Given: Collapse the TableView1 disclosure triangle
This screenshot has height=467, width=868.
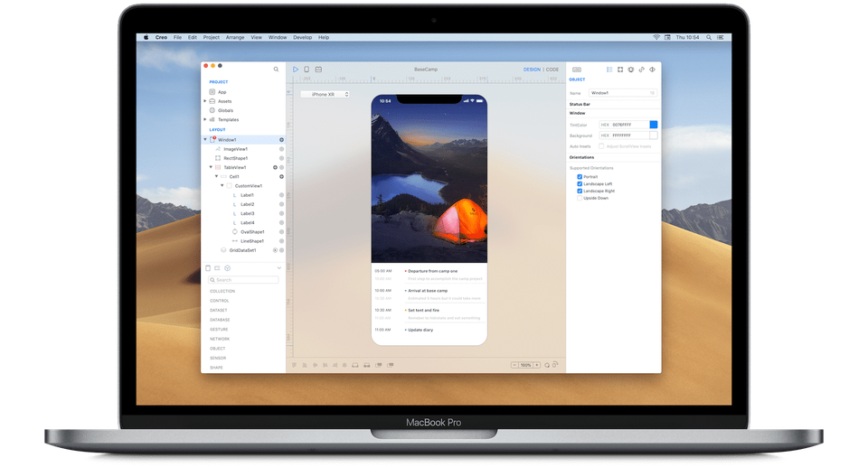Looking at the screenshot, I should point(211,167).
